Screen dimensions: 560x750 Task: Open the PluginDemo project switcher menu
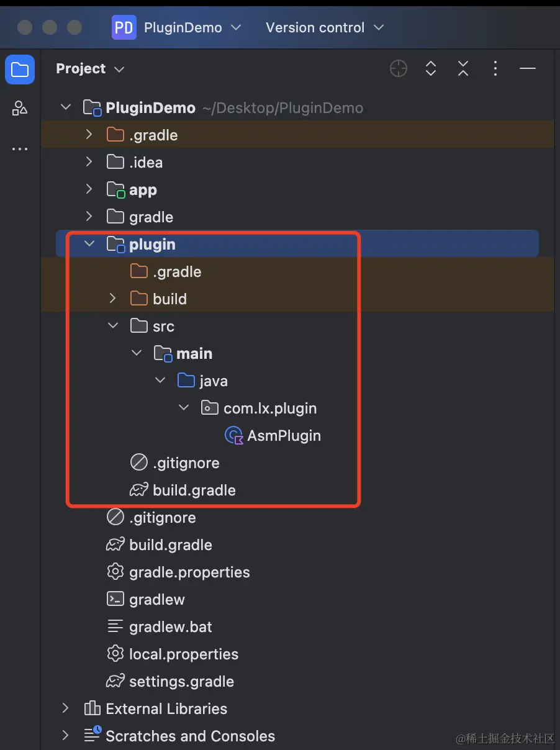(x=182, y=27)
